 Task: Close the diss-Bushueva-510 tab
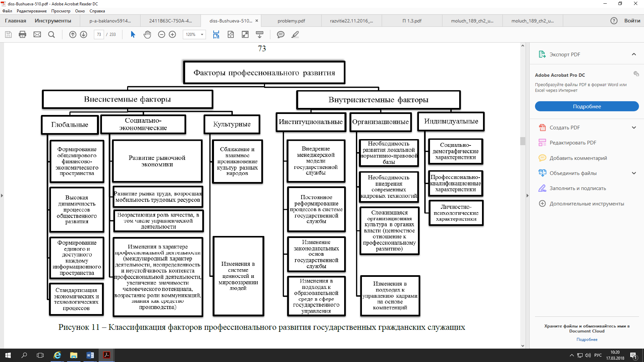click(257, 21)
